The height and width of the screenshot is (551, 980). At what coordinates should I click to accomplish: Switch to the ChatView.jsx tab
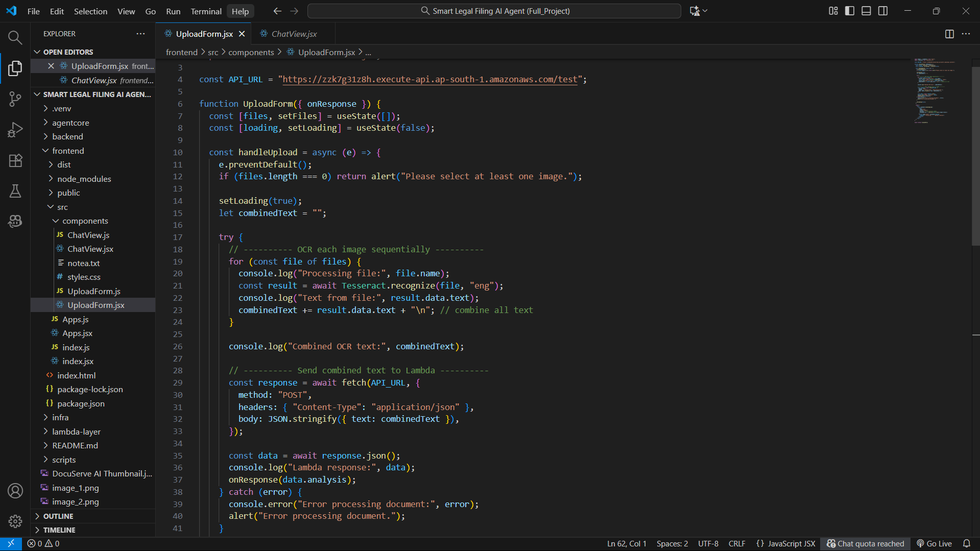tap(294, 34)
